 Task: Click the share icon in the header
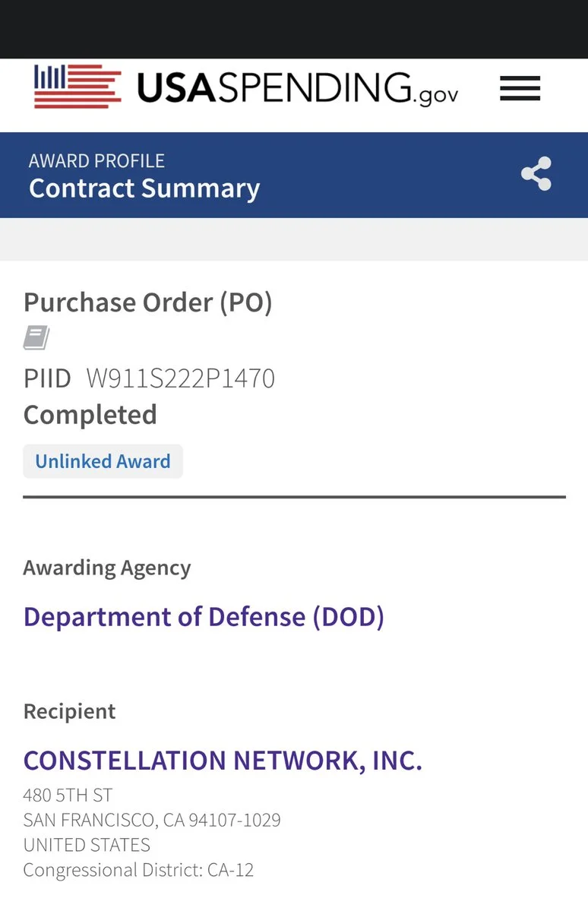point(536,174)
